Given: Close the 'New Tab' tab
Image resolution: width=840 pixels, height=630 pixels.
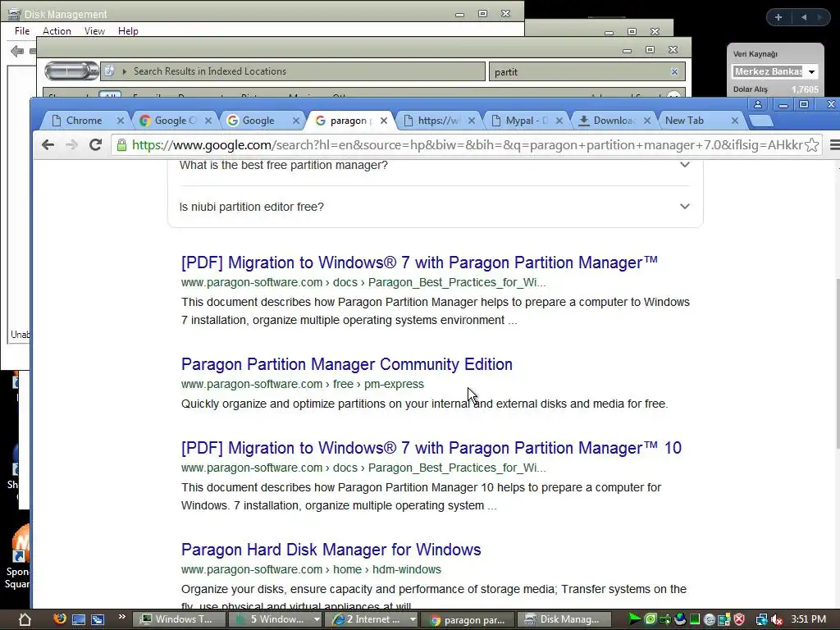Looking at the screenshot, I should 735,121.
